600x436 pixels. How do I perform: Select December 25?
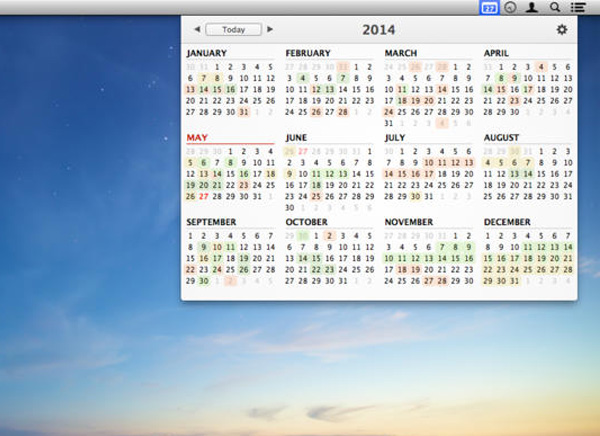[528, 269]
